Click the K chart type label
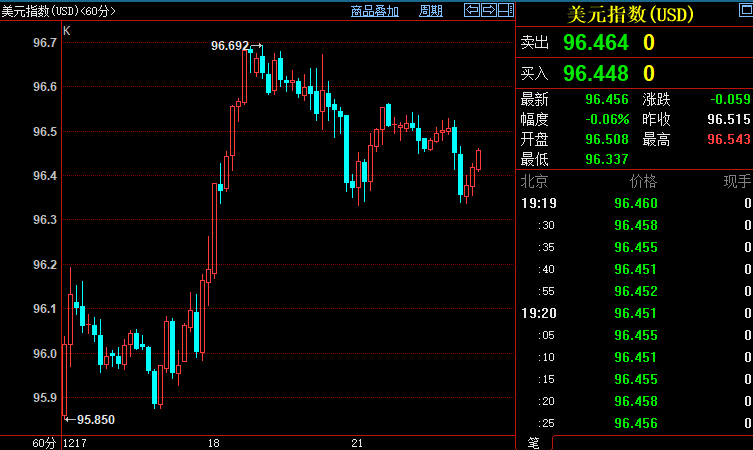 click(x=67, y=31)
